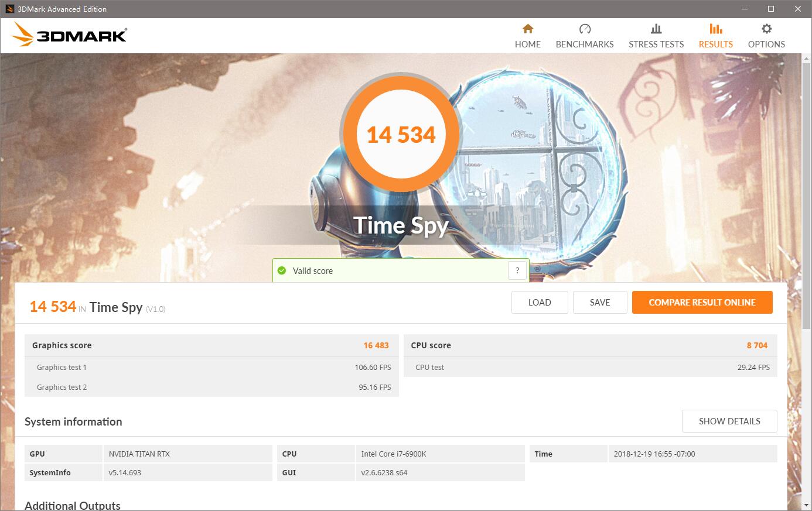The width and height of the screenshot is (812, 511).
Task: Click the LOAD button
Action: click(540, 302)
